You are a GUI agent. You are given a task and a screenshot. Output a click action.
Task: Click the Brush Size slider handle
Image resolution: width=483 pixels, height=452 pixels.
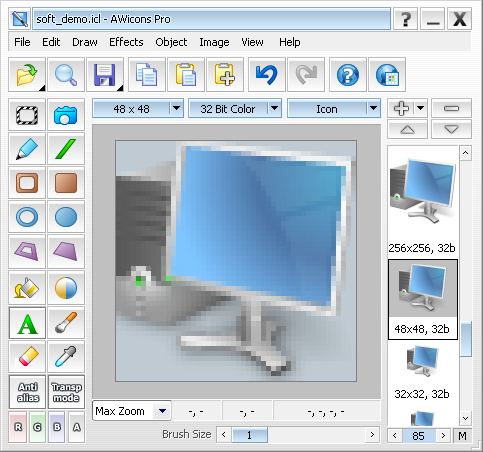[x=249, y=435]
